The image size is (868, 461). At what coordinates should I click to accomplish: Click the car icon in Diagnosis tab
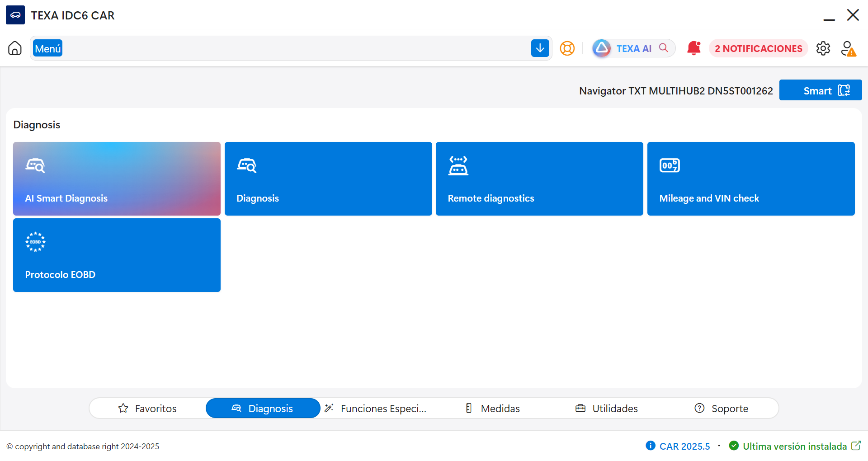[x=236, y=408]
